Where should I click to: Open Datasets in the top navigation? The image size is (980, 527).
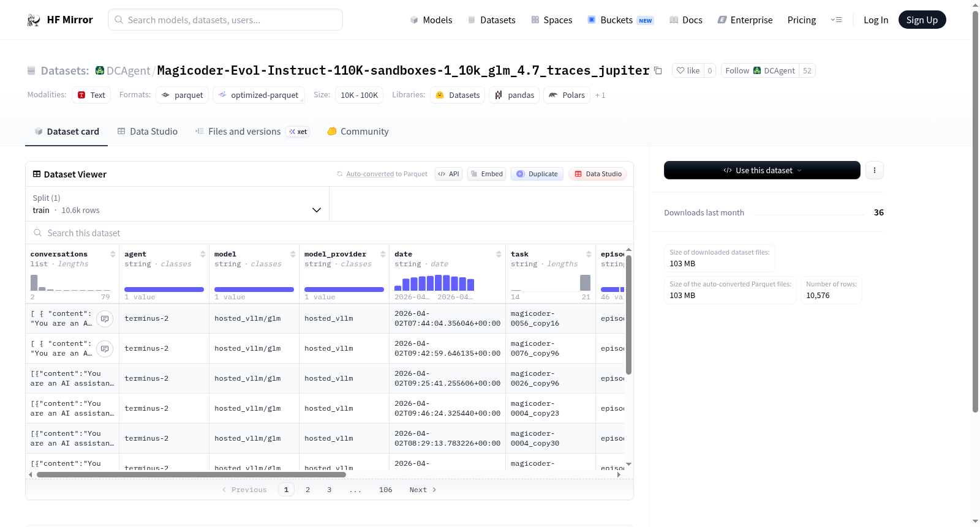tap(491, 20)
